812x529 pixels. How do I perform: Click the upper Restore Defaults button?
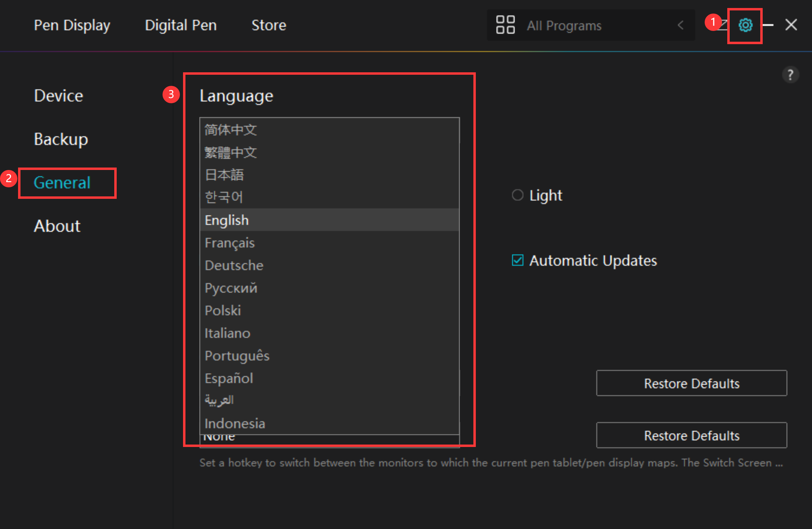(691, 383)
